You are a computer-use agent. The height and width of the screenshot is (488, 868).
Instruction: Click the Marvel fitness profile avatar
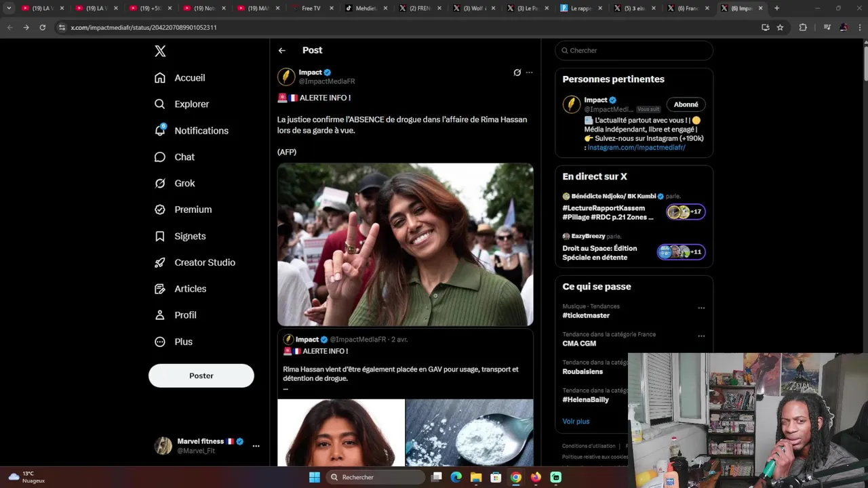[163, 445]
